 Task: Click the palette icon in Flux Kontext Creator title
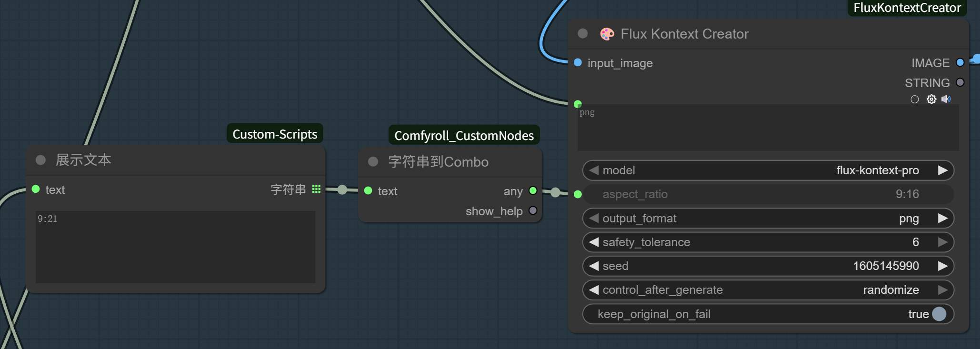(x=607, y=34)
